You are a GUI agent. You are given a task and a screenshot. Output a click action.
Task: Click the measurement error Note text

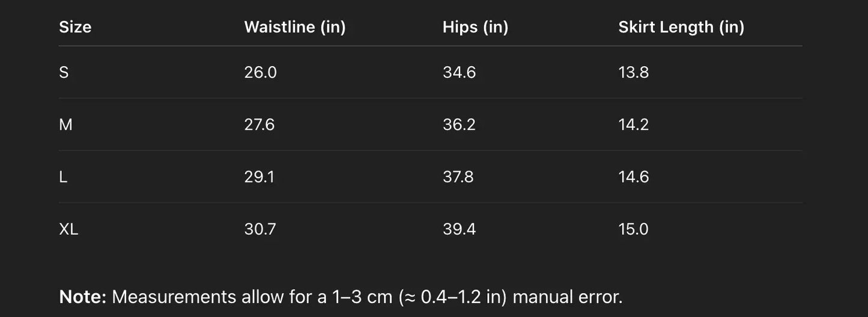click(341, 297)
